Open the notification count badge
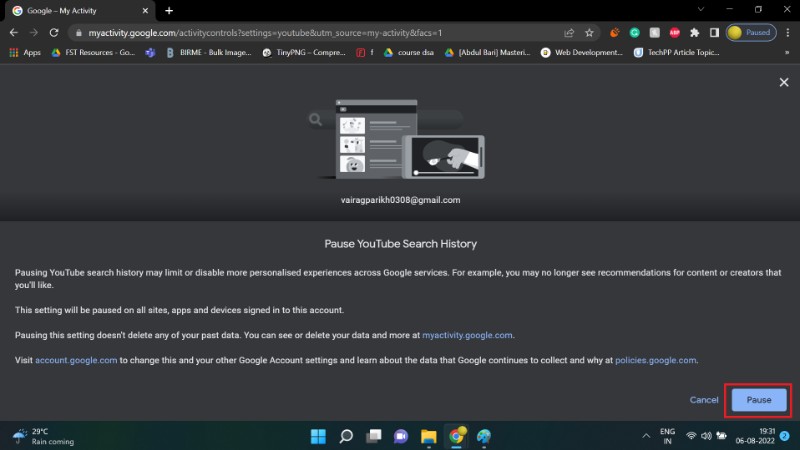Viewport: 800px width, 450px height. [785, 436]
